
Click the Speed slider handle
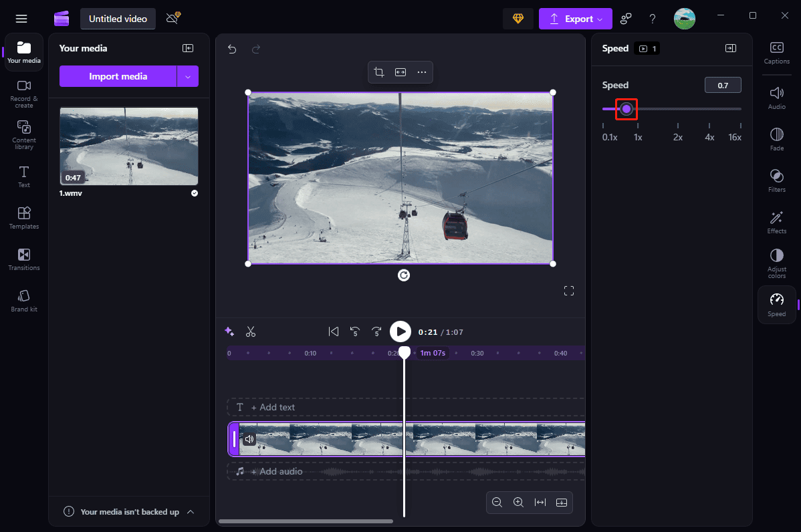[x=626, y=109]
